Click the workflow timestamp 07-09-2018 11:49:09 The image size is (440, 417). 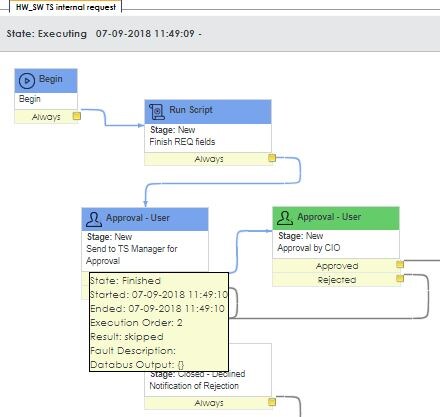tap(145, 34)
